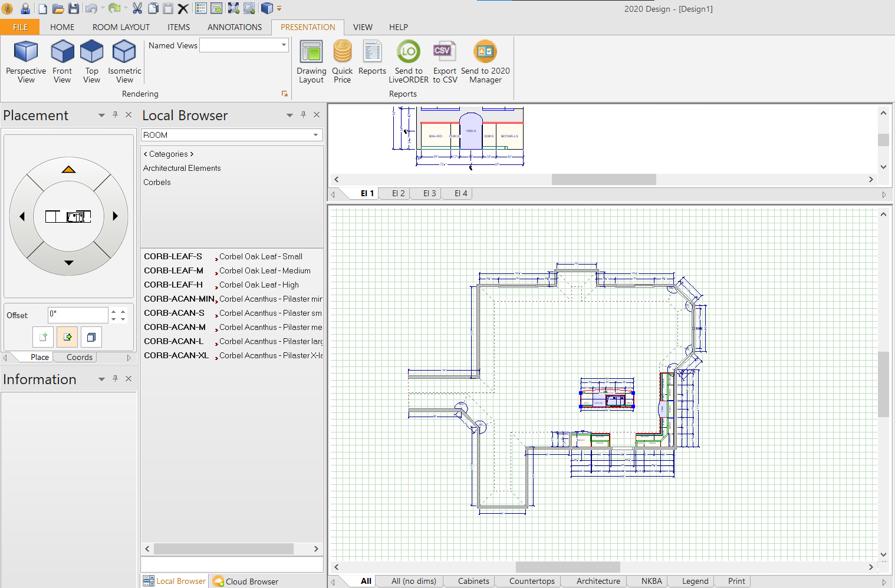
Task: Open Drawing Layout
Action: [x=311, y=61]
